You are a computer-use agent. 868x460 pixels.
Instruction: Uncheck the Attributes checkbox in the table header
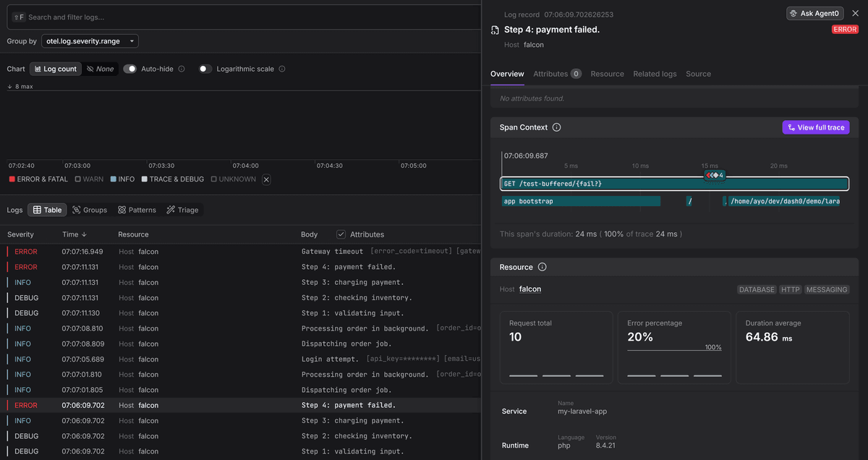(x=341, y=234)
